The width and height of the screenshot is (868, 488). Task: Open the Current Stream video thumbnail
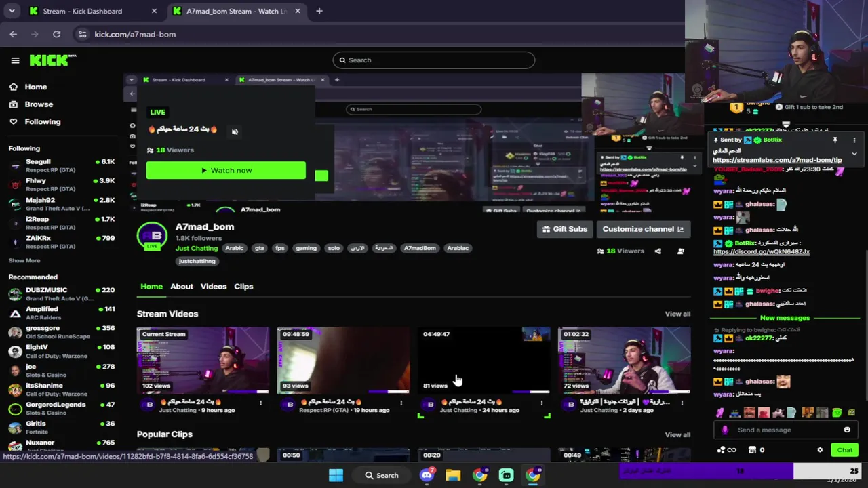tap(203, 360)
